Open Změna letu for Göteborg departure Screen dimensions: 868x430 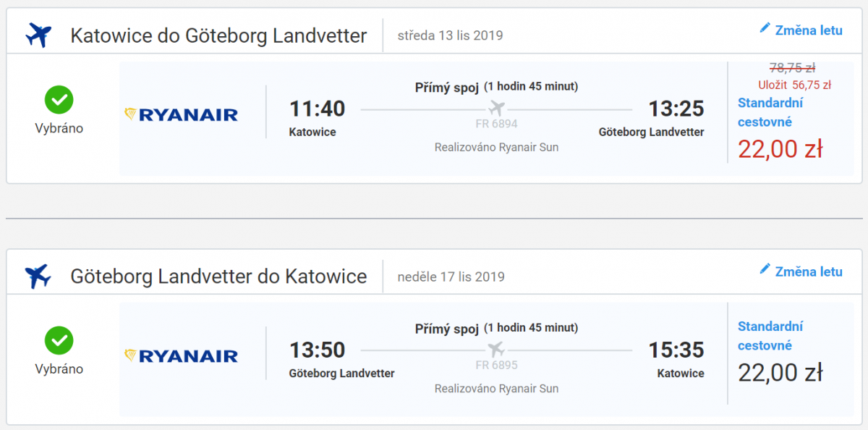click(x=808, y=271)
